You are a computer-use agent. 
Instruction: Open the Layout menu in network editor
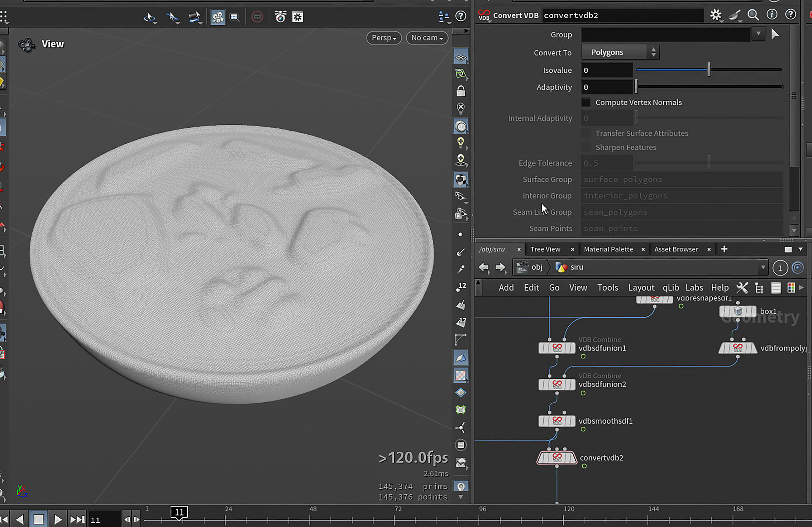click(x=641, y=288)
